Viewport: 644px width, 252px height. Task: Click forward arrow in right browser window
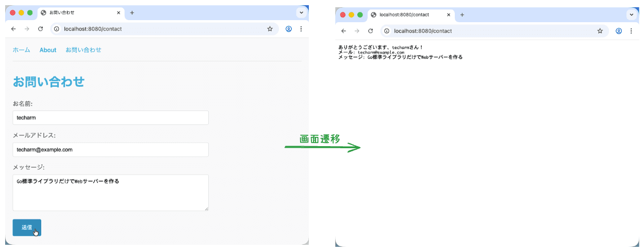coord(357,31)
